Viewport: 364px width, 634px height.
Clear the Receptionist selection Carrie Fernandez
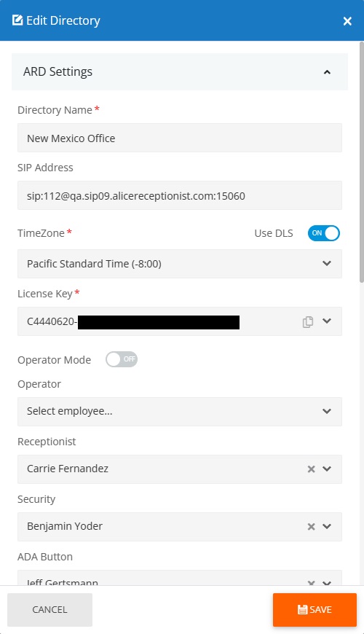(311, 469)
